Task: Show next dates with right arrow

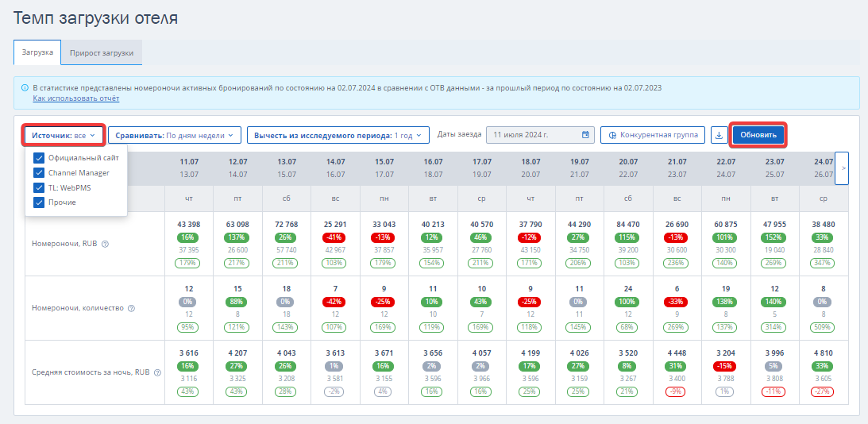Action: (x=842, y=168)
